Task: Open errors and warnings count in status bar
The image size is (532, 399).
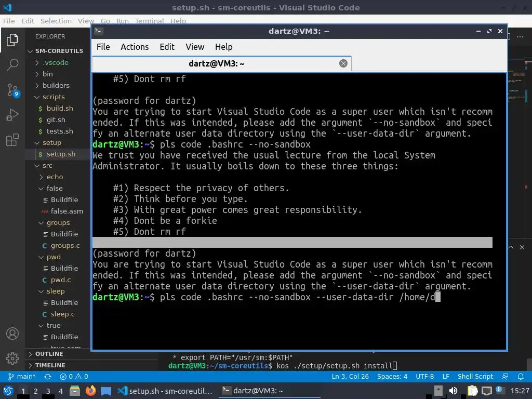Action: coord(74,376)
